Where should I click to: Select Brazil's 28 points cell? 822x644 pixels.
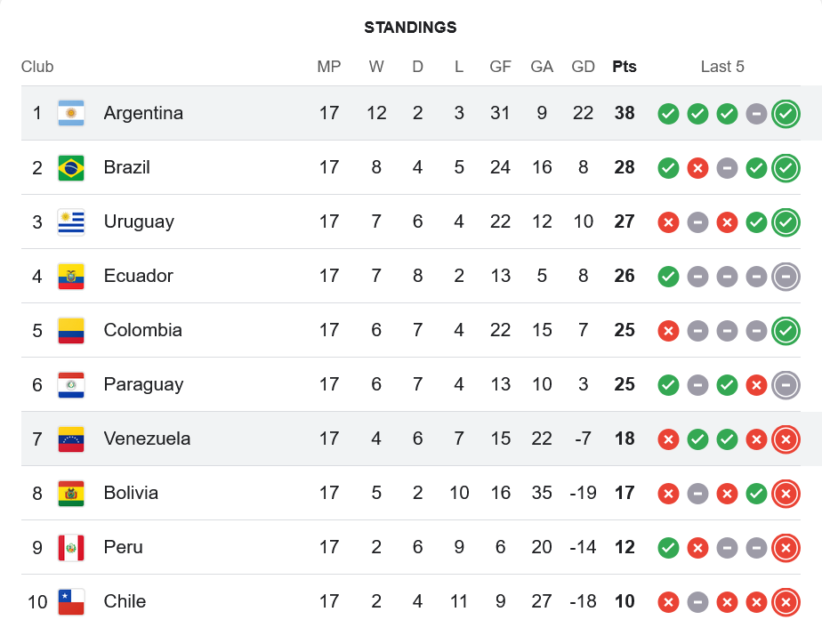coord(625,167)
